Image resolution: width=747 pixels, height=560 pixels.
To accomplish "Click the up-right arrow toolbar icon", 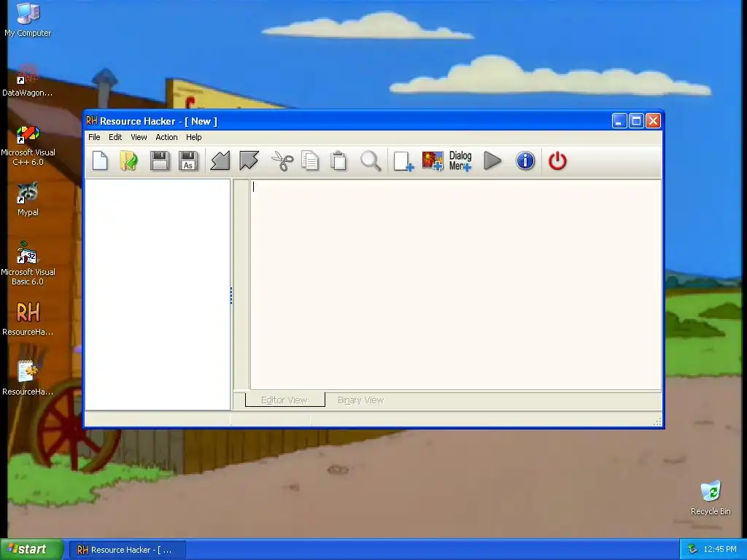I will click(x=249, y=161).
